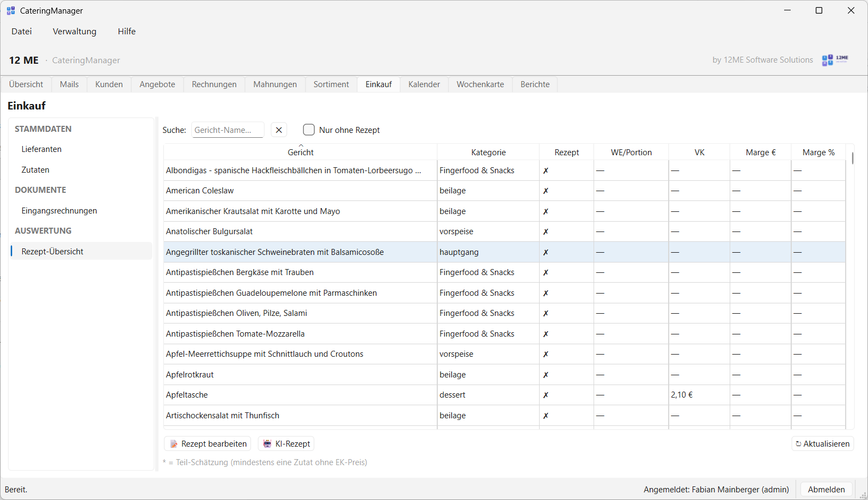Viewport: 868px width, 500px height.
Task: Switch to the Mails tab
Action: [69, 84]
